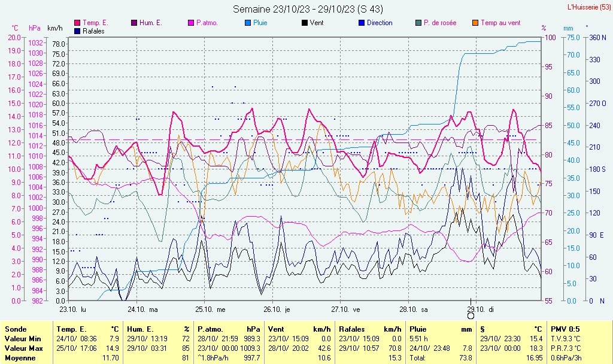Click the '%' unit label above the humidity axis
The width and height of the screenshot is (613, 364).
coord(544,28)
